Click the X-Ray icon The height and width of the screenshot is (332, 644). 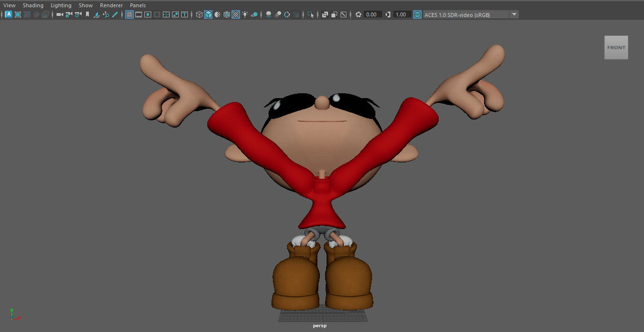click(325, 14)
